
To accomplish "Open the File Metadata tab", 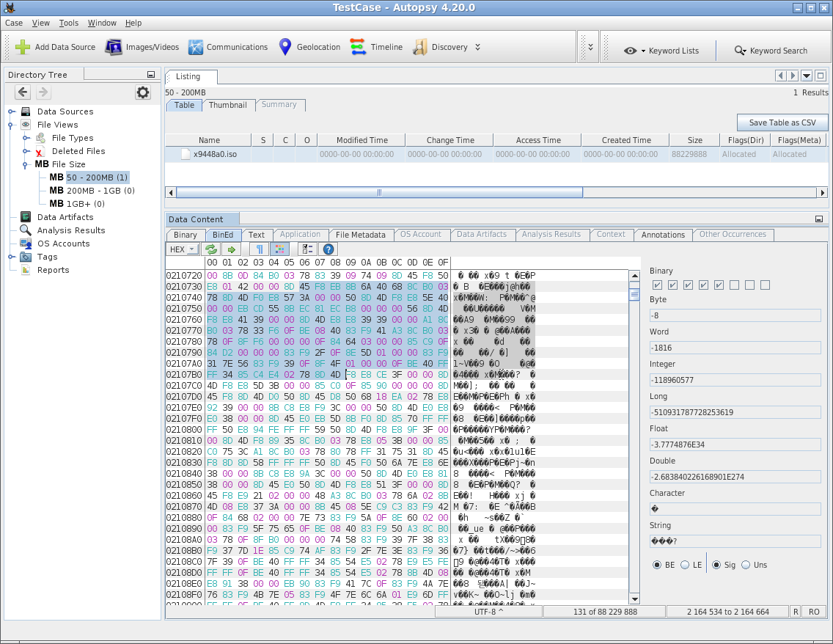I will point(361,235).
